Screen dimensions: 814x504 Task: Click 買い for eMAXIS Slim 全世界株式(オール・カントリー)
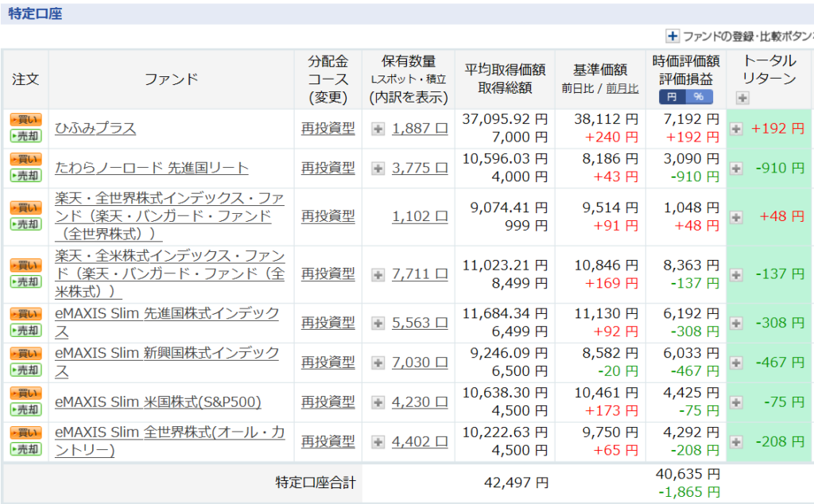tap(25, 433)
